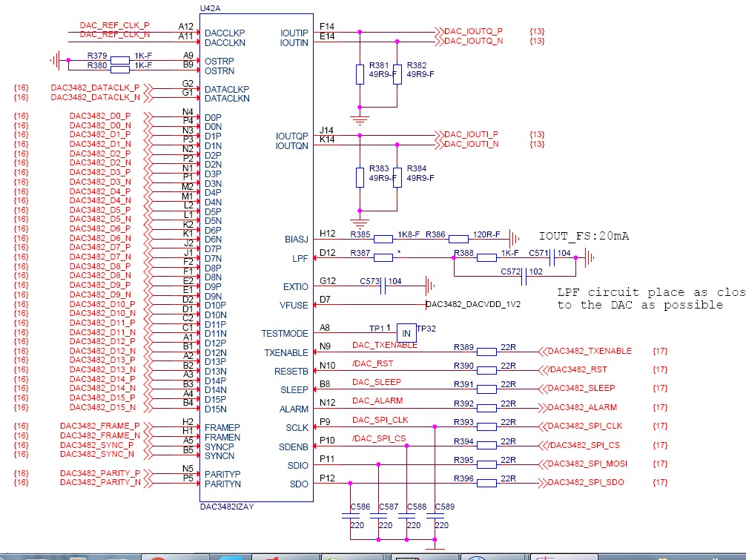Select resistor R384 symbol
This screenshot has width=746, height=560.
coord(397,177)
